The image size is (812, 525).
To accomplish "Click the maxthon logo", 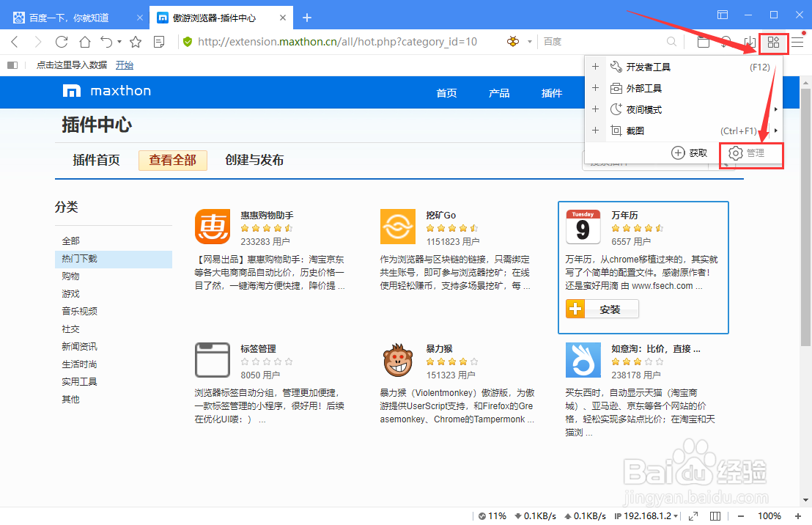I will (x=107, y=91).
